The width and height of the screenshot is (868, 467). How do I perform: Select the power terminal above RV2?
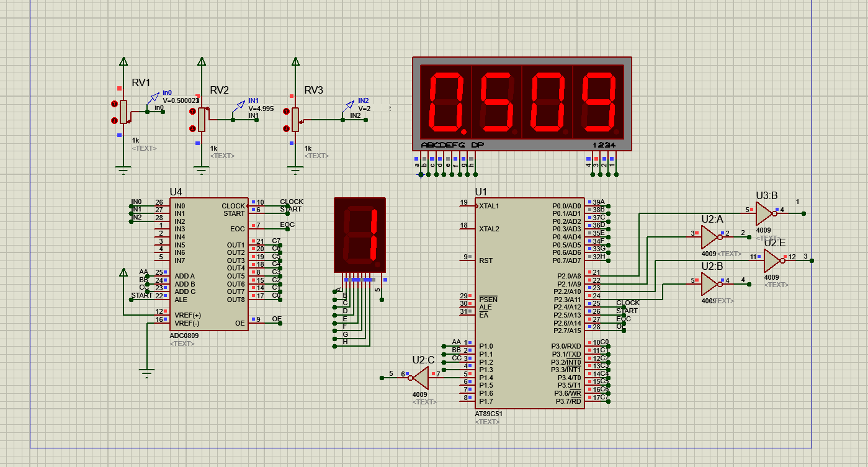point(202,61)
